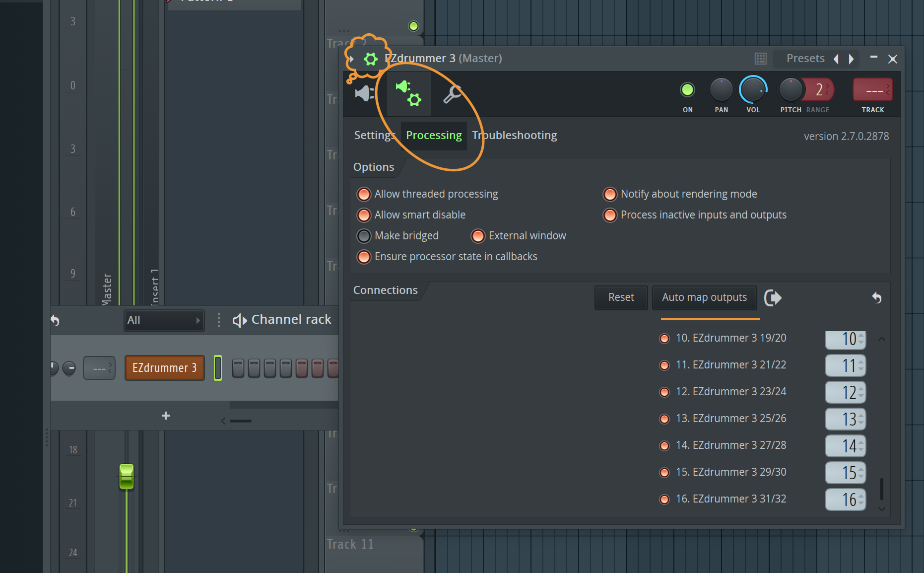The height and width of the screenshot is (573, 924).
Task: Toggle Allow threaded processing option
Action: 364,194
